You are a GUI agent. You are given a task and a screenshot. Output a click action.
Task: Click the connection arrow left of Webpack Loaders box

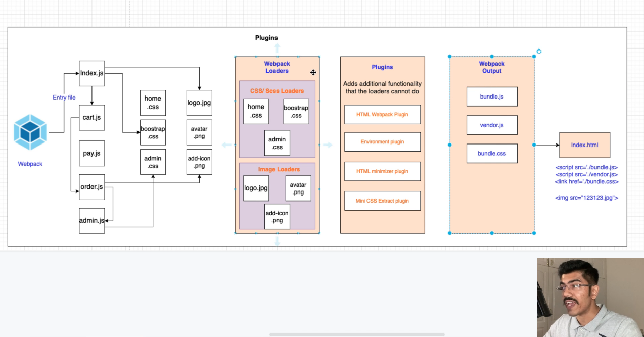(x=226, y=145)
